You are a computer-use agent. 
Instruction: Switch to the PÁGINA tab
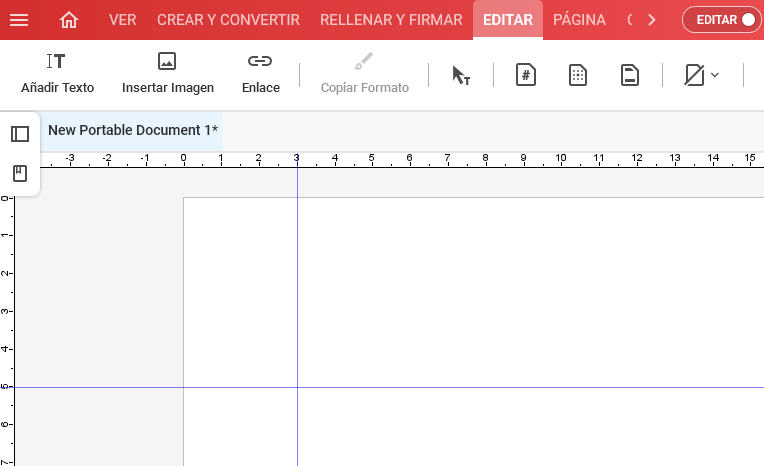click(579, 20)
